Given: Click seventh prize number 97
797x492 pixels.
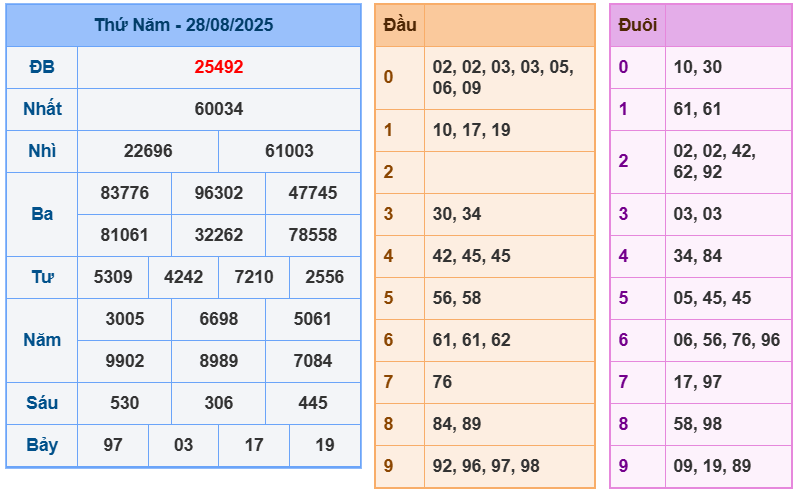Looking at the screenshot, I should [113, 445].
